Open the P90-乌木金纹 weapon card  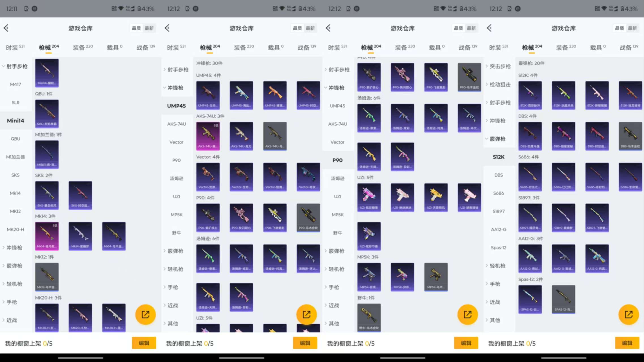[308, 218]
